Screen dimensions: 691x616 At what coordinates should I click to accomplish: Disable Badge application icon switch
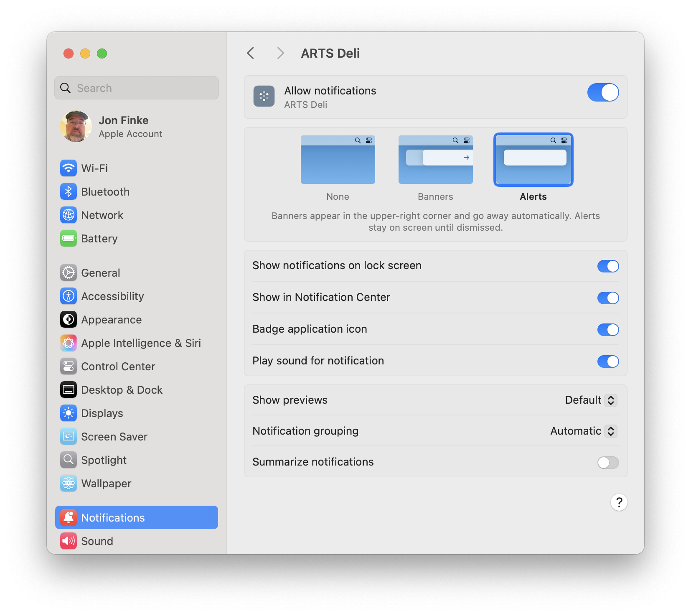(x=608, y=330)
